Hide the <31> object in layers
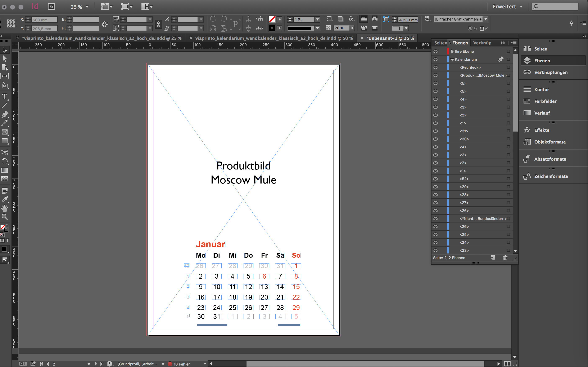588x367 pixels. [435, 131]
